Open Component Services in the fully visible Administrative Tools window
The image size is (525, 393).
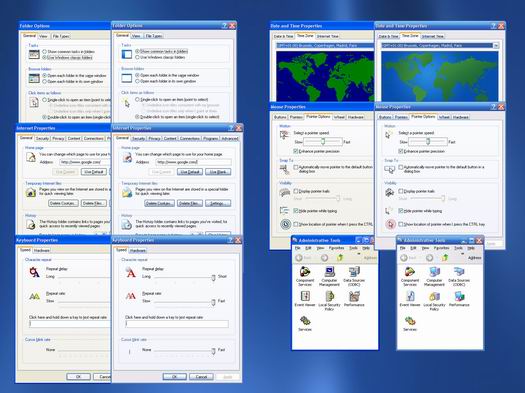pyautogui.click(x=409, y=276)
